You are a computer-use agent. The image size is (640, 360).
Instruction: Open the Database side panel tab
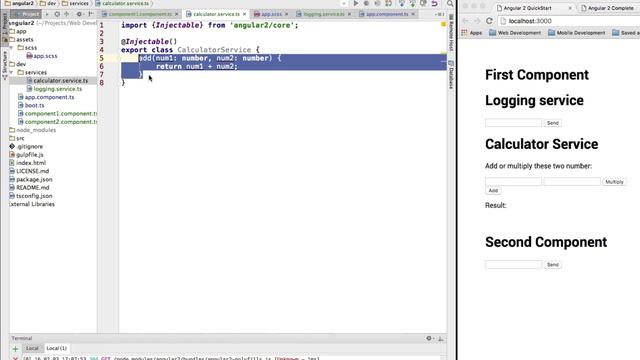coord(451,75)
